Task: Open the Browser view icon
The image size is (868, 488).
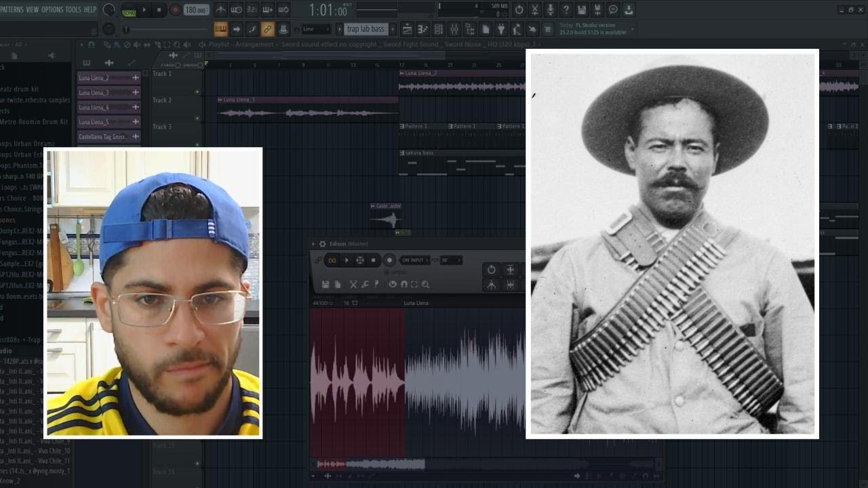Action: [469, 29]
